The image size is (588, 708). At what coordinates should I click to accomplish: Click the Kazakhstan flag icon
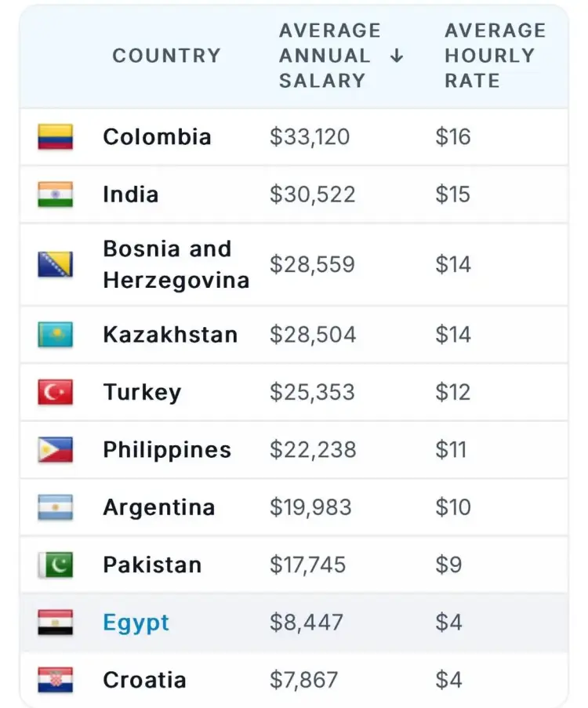(55, 335)
